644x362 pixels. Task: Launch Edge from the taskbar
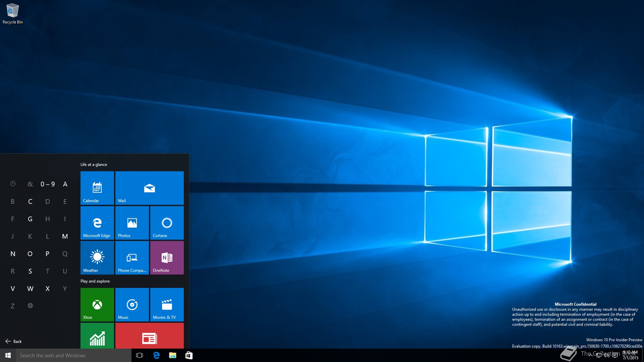156,355
